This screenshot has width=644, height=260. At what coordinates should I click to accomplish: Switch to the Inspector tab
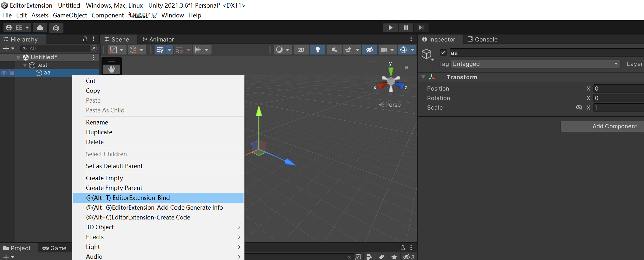tap(439, 39)
